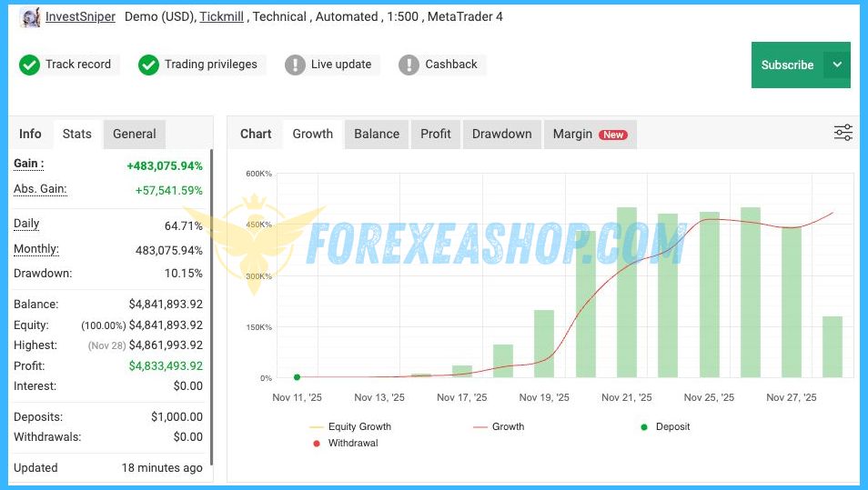Click the Monthly label
Screen dimensions: 868x490
[x=36, y=249]
